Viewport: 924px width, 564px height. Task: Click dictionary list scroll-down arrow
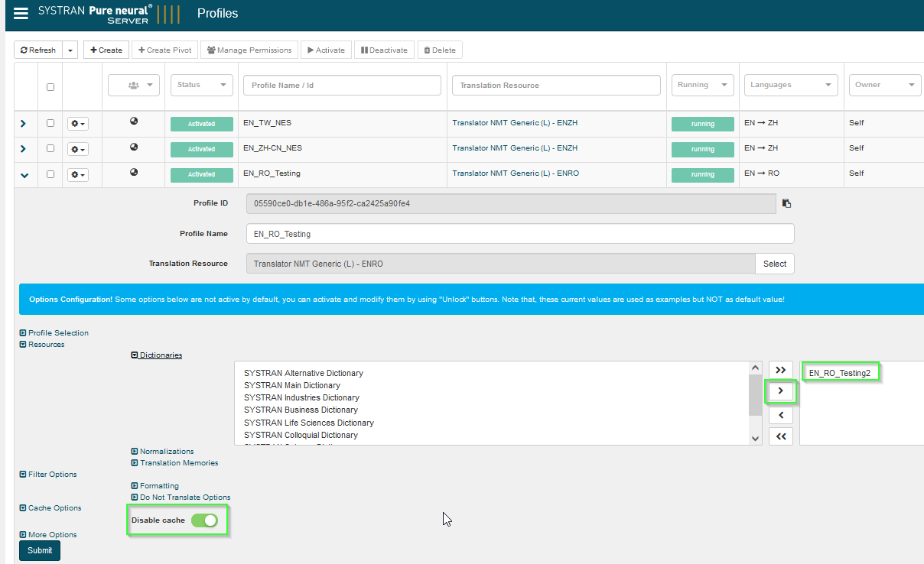756,438
